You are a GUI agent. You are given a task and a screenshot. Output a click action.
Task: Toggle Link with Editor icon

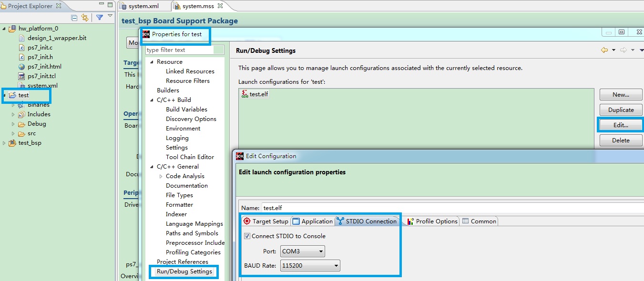(85, 18)
